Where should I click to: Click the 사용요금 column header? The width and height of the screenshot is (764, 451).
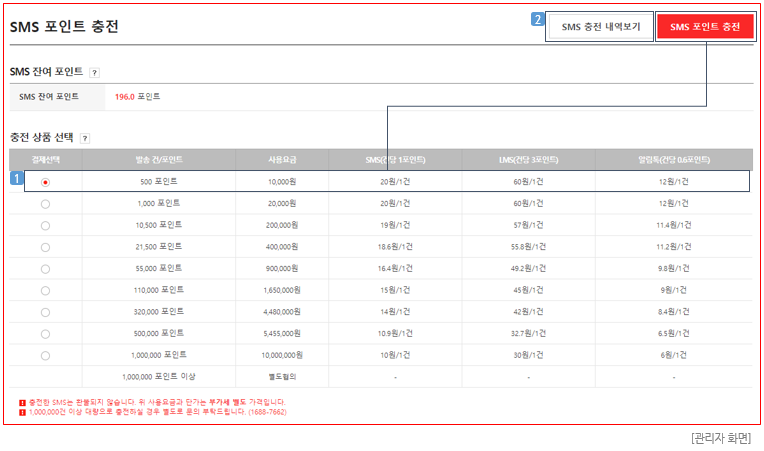pos(282,160)
